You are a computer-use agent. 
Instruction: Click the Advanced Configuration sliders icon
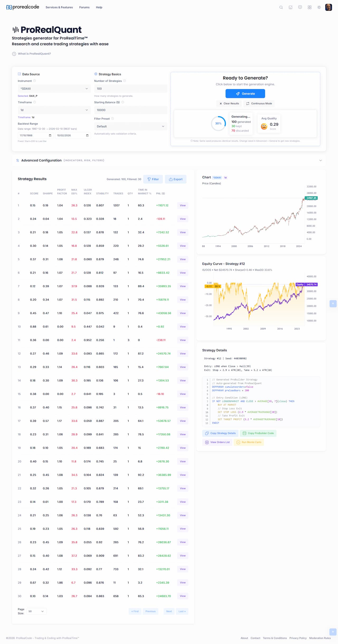18,160
